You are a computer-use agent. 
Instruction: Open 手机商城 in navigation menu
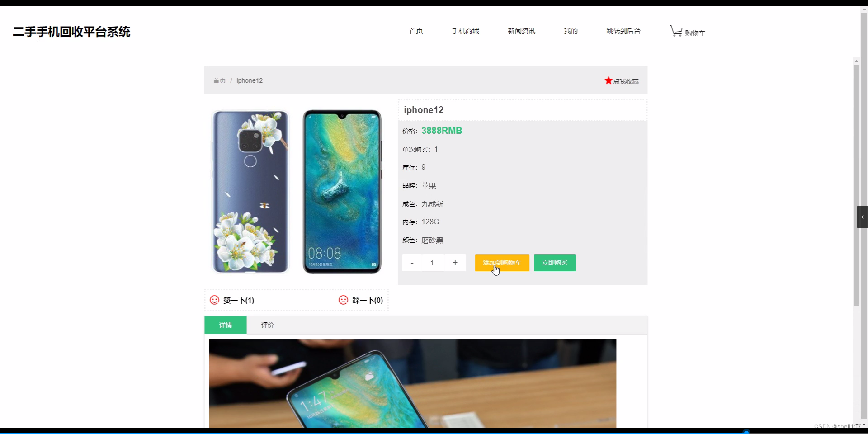click(465, 31)
